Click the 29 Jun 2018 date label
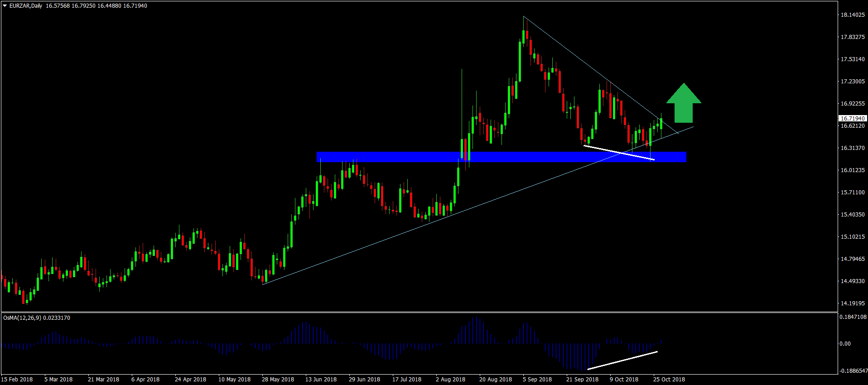Screen dimensions: 868x385 coord(364,380)
